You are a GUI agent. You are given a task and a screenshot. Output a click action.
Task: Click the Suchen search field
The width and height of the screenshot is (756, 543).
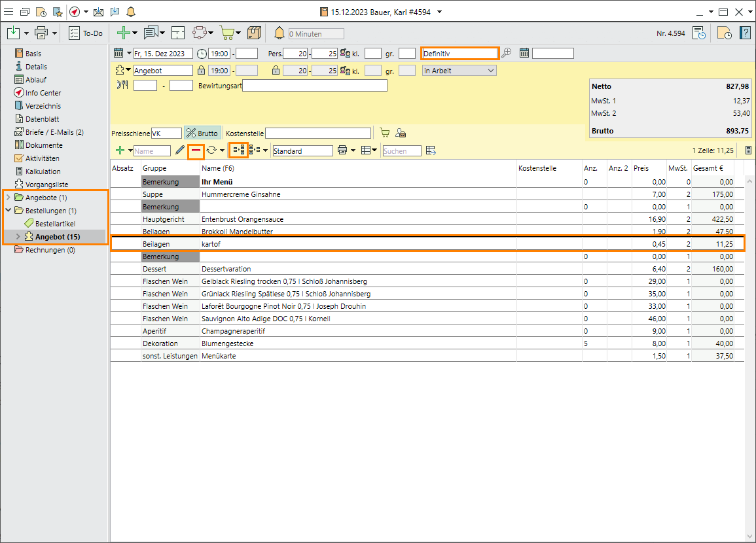(401, 151)
